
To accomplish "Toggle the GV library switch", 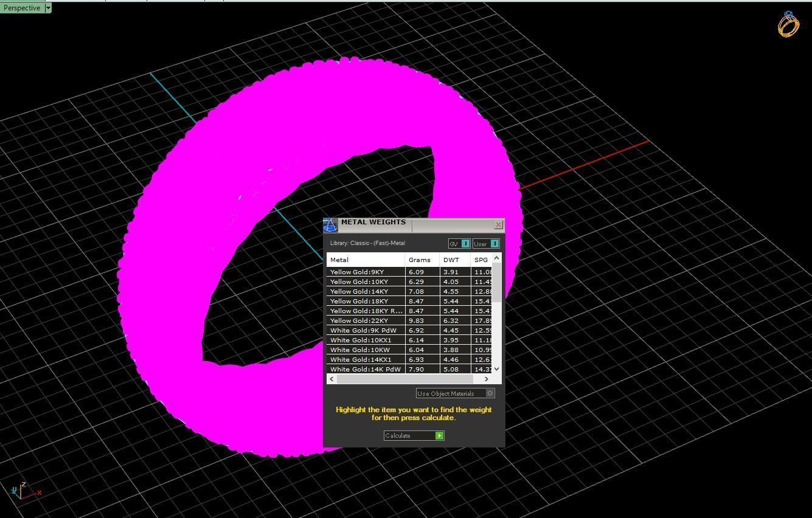I will tap(459, 244).
